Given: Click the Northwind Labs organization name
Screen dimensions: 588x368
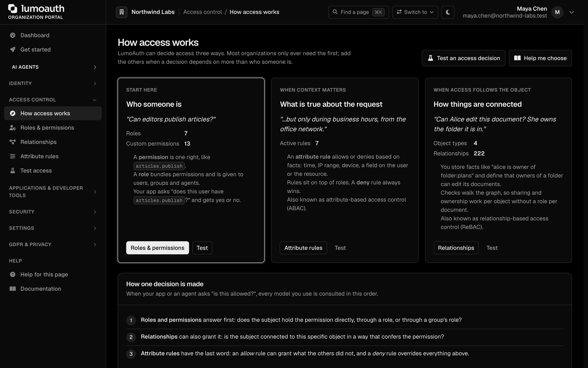Looking at the screenshot, I should (153, 12).
